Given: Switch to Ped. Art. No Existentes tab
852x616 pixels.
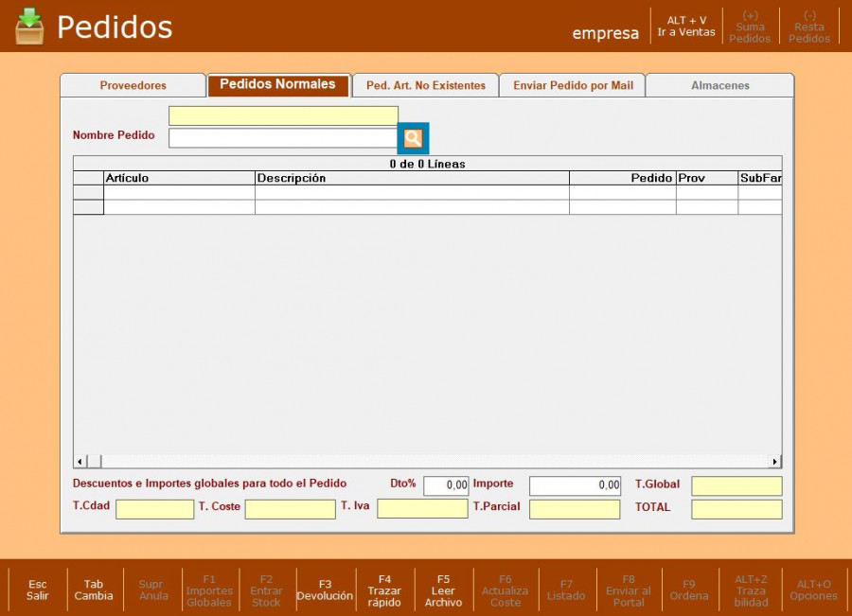Looking at the screenshot, I should point(425,85).
